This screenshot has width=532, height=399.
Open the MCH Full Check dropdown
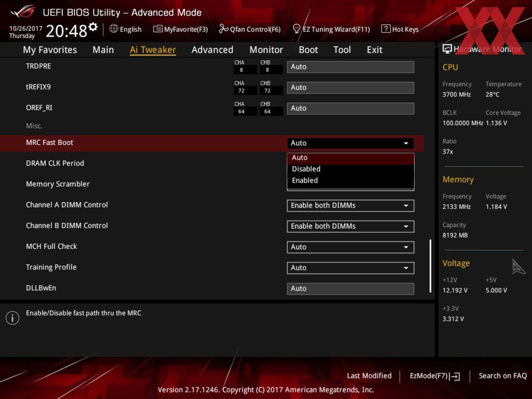pyautogui.click(x=350, y=247)
